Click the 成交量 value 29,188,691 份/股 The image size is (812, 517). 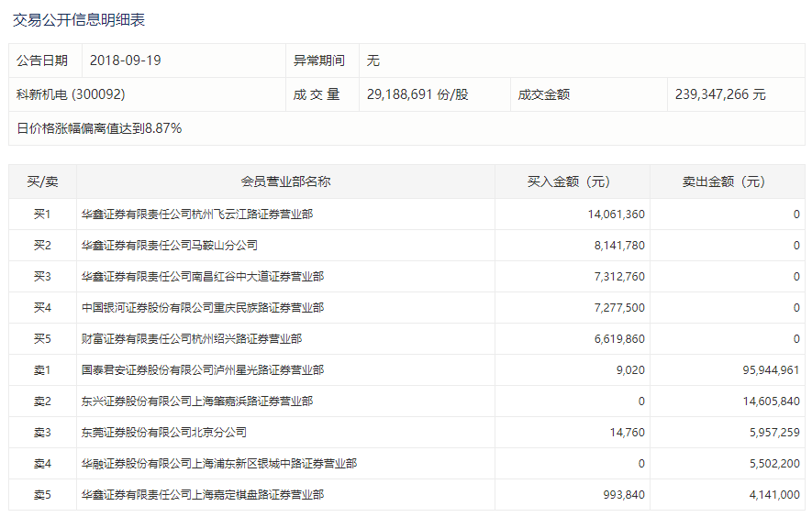click(417, 94)
